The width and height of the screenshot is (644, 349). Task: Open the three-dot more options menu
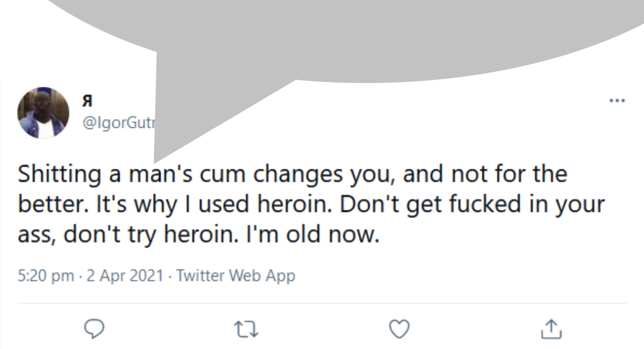[x=617, y=100]
